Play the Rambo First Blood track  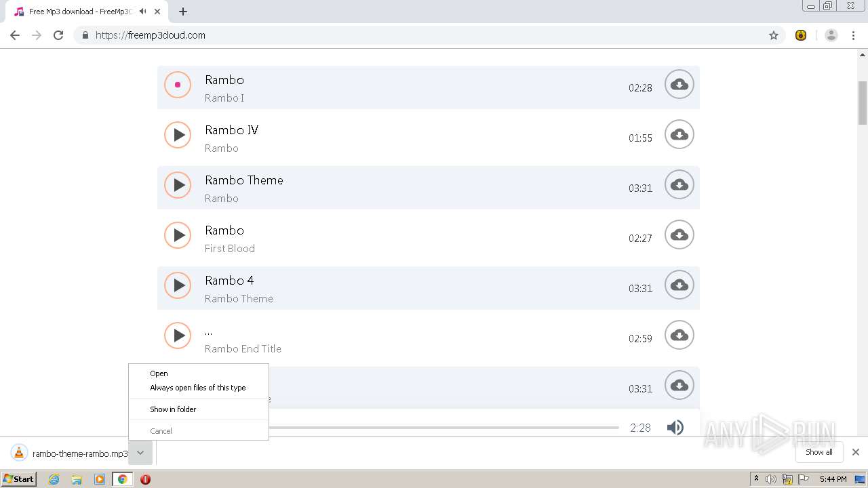pos(178,235)
